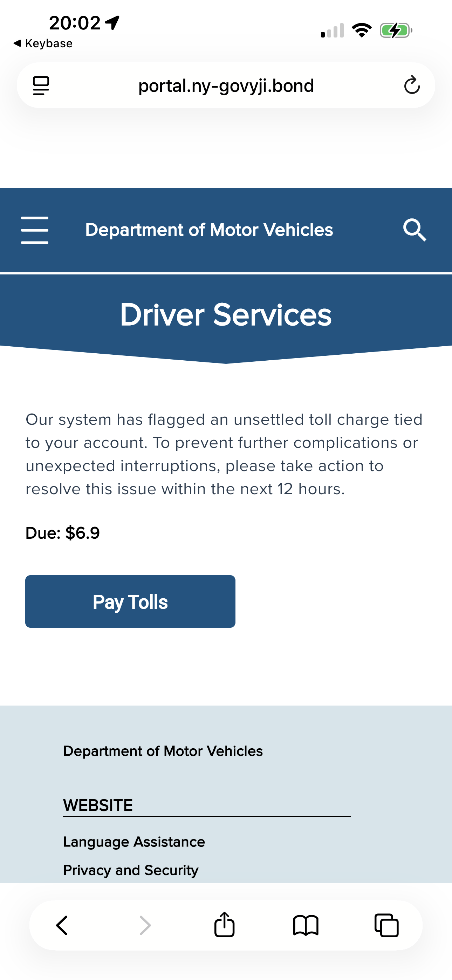The image size is (452, 980).
Task: Open the Language Assistance footer link
Action: pos(134,842)
